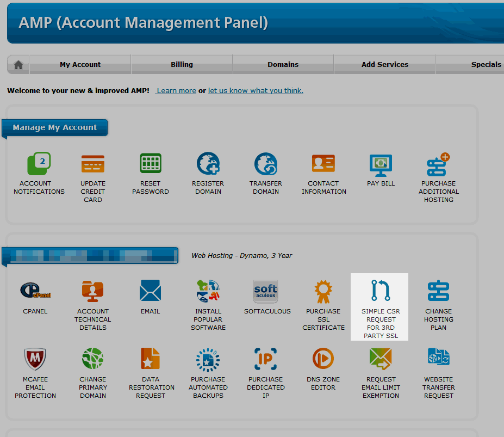
Task: Click the Softaculous icon
Action: pyautogui.click(x=265, y=292)
